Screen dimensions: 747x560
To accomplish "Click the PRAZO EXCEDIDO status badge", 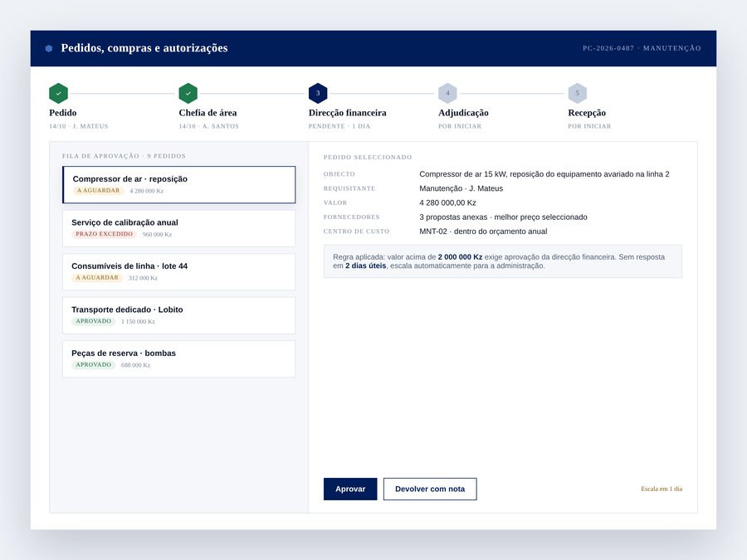I will 105,234.
